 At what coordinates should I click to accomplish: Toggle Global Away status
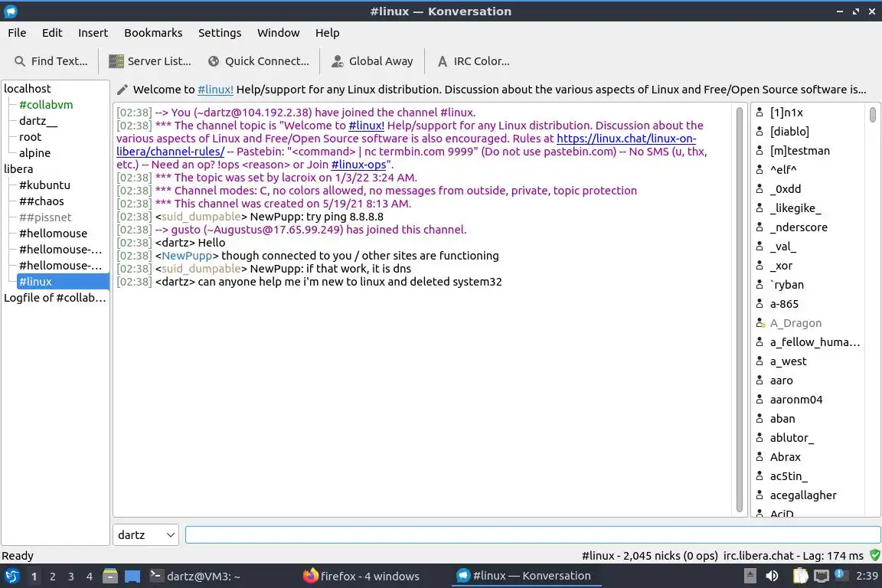(x=372, y=61)
